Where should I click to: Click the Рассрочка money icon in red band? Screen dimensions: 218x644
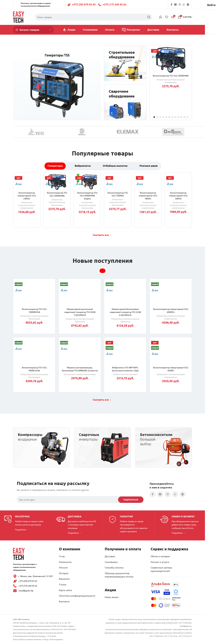tap(8, 519)
